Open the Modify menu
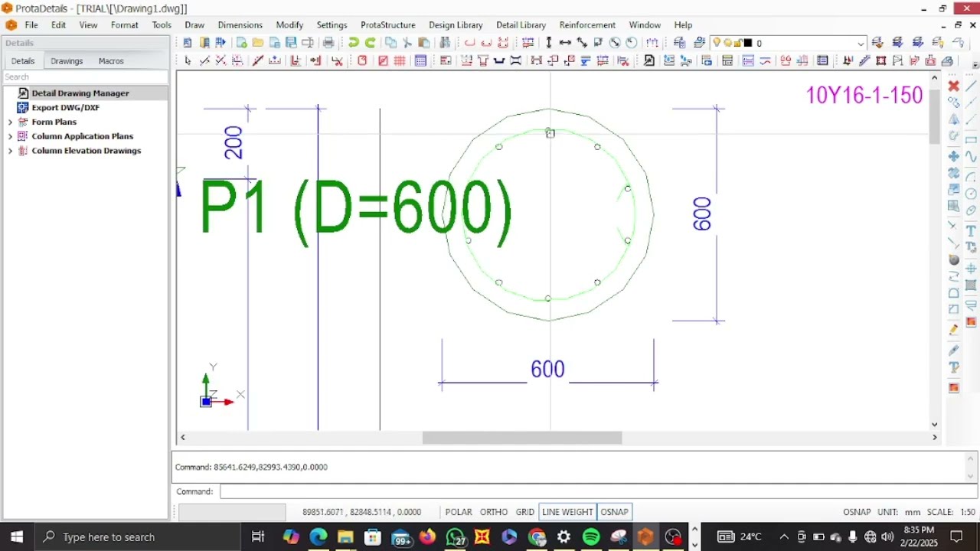 [289, 25]
